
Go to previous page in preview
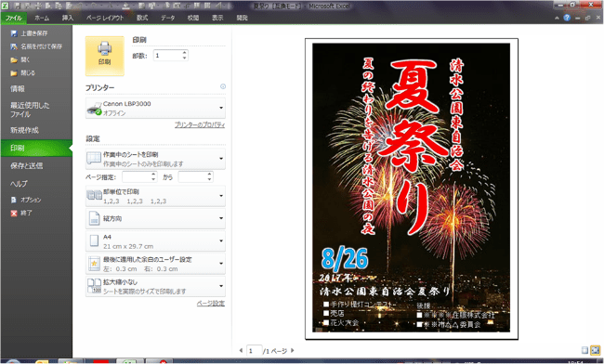(241, 350)
